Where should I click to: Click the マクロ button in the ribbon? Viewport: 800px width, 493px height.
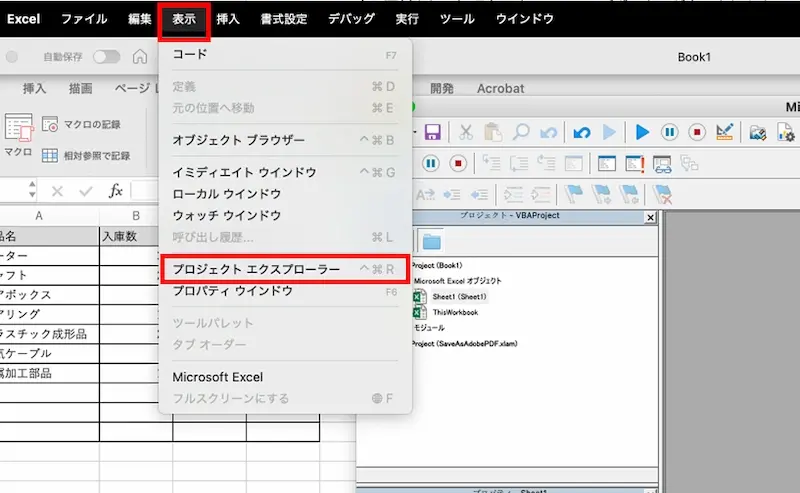[19, 135]
